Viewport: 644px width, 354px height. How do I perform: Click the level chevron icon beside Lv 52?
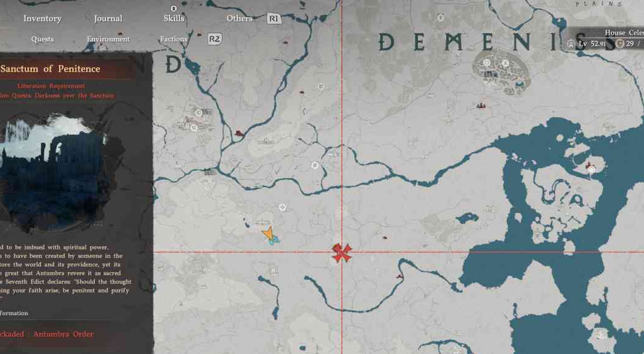(x=571, y=44)
